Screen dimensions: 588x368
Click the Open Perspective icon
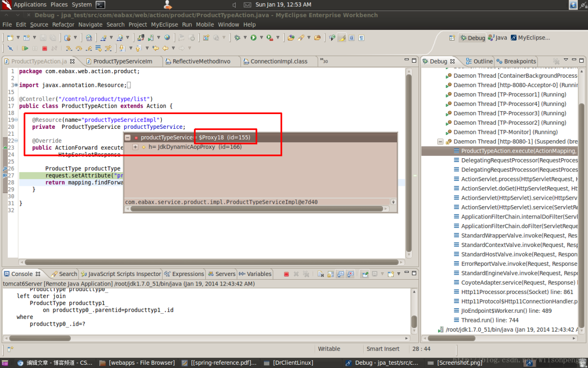[x=452, y=38]
